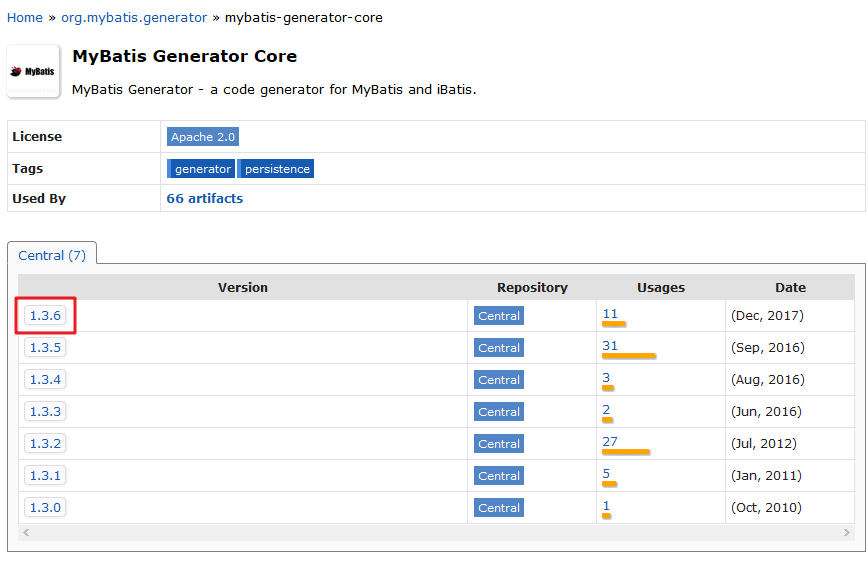Click the scrollbar left arrow

(x=26, y=532)
